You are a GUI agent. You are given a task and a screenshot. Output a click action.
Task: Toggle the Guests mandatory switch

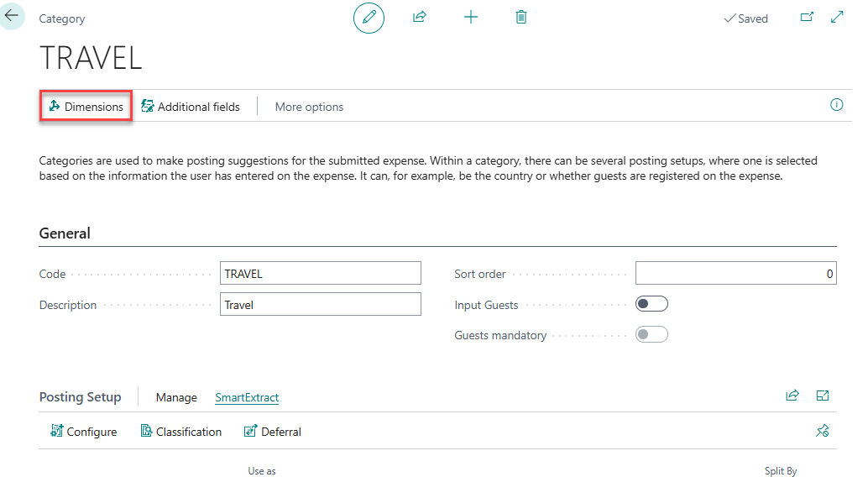(651, 335)
